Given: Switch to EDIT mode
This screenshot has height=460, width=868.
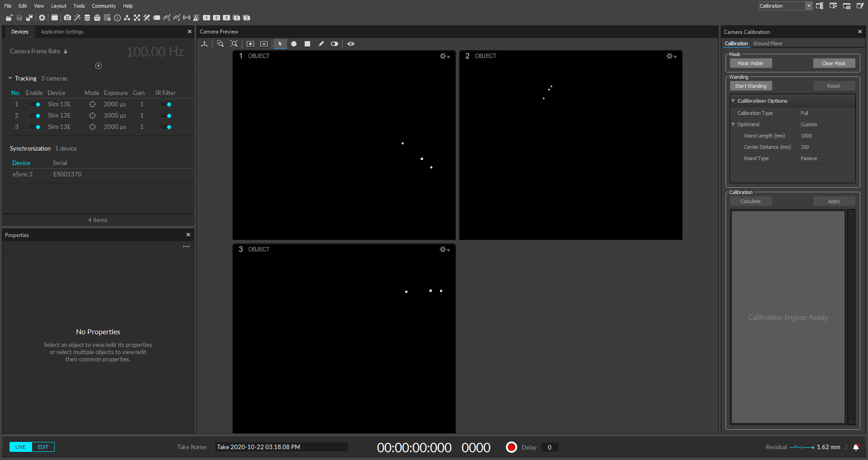Looking at the screenshot, I should pos(43,447).
